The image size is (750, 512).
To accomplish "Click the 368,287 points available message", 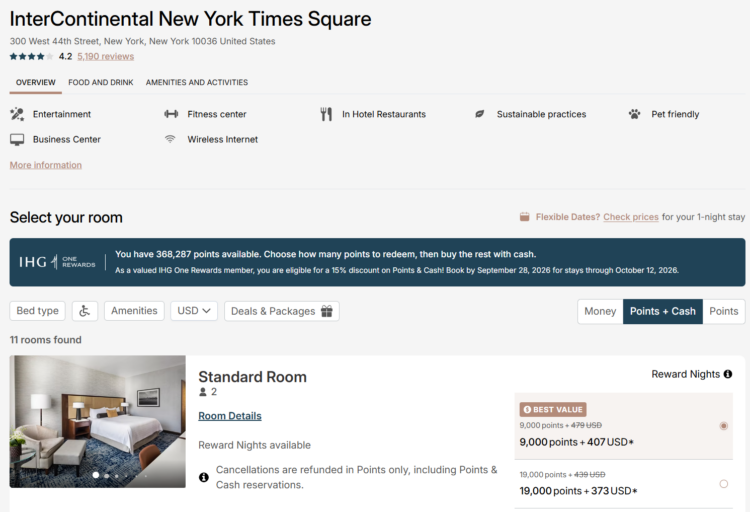I will pyautogui.click(x=325, y=254).
